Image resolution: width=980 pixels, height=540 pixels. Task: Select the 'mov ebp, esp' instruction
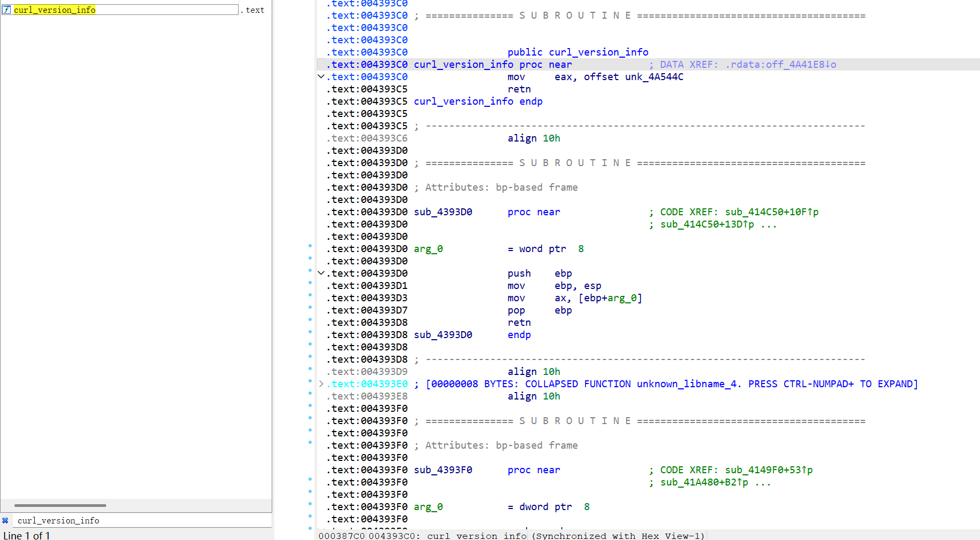pyautogui.click(x=554, y=285)
